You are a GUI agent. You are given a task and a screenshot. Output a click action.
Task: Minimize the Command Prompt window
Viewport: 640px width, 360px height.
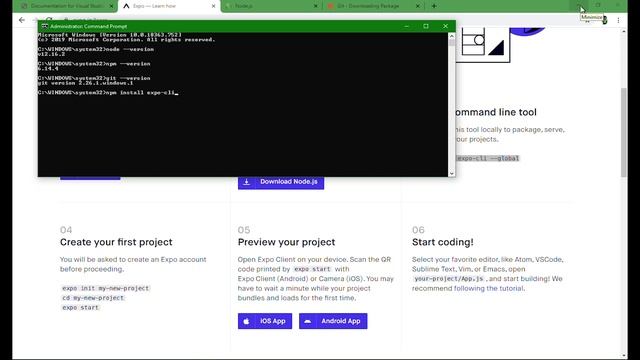[407, 26]
